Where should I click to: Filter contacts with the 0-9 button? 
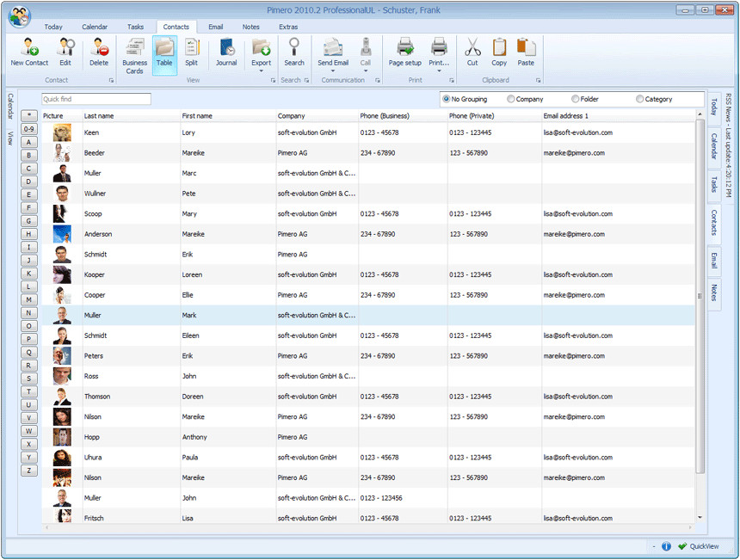tap(28, 129)
